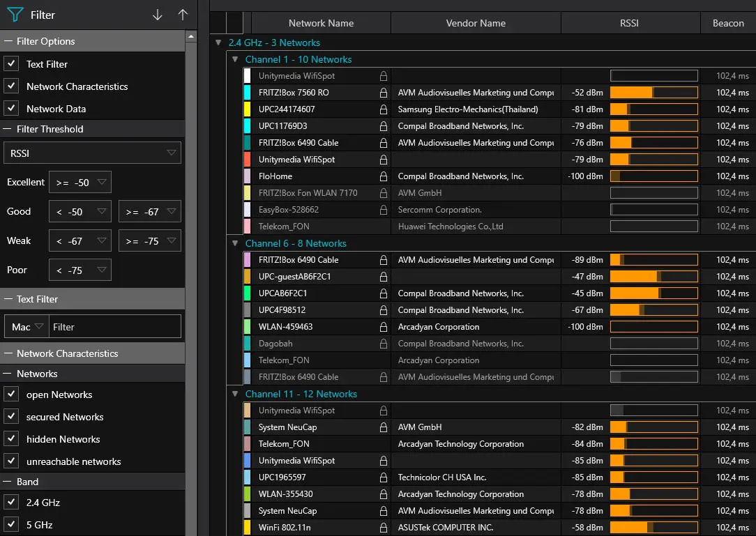Screen dimensions: 756x536
Task: Click the up arrow in Filter header
Action: [x=183, y=15]
